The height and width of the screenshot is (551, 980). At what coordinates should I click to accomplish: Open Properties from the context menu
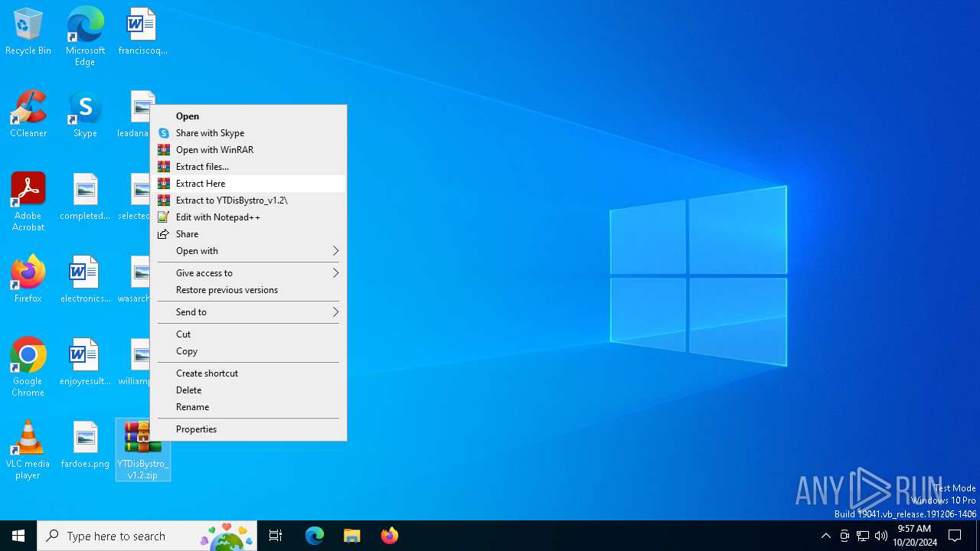[x=248, y=429]
